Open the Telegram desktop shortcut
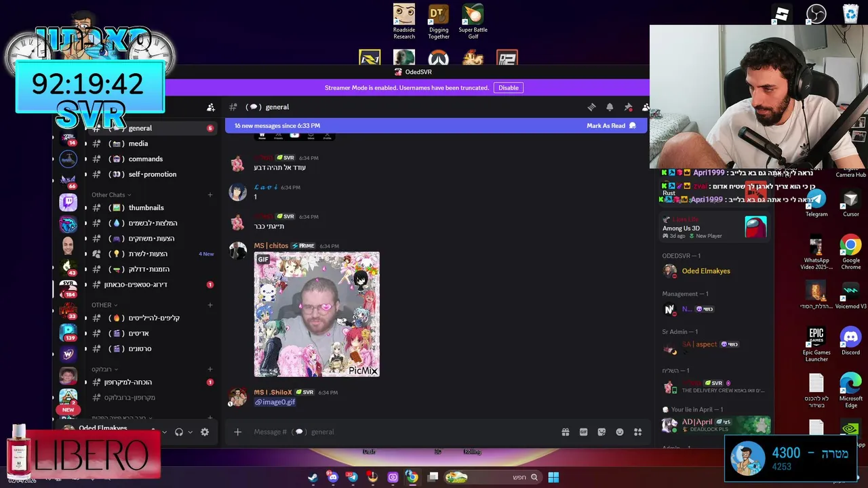This screenshot has width=868, height=488. click(x=816, y=204)
